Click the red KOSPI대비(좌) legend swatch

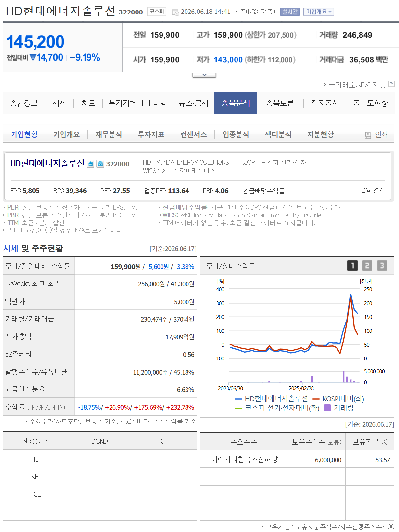[316, 399]
